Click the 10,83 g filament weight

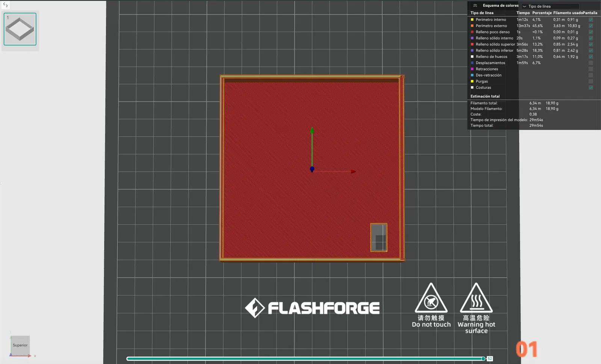pos(574,26)
